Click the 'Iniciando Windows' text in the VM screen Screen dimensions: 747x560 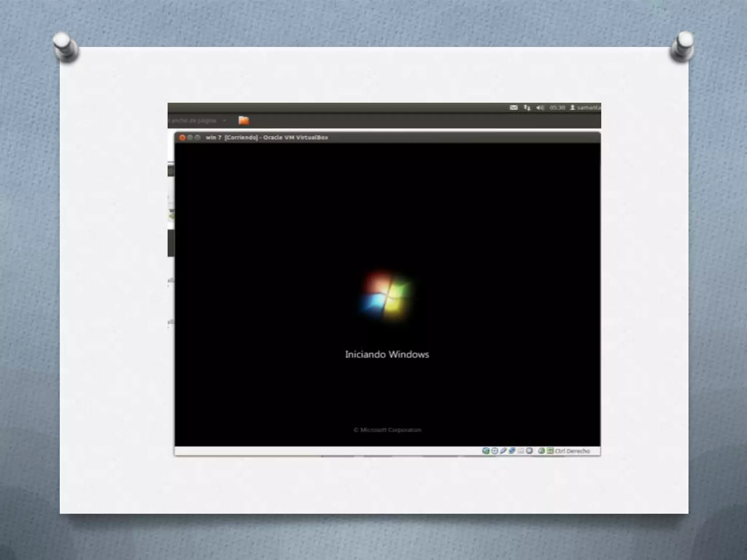(387, 354)
